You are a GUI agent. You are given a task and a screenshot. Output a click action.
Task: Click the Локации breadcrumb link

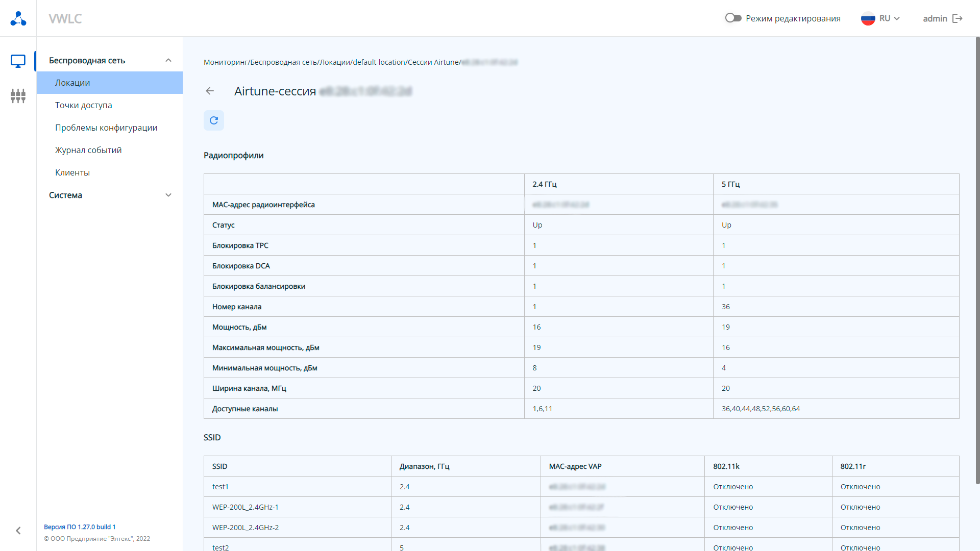click(335, 62)
